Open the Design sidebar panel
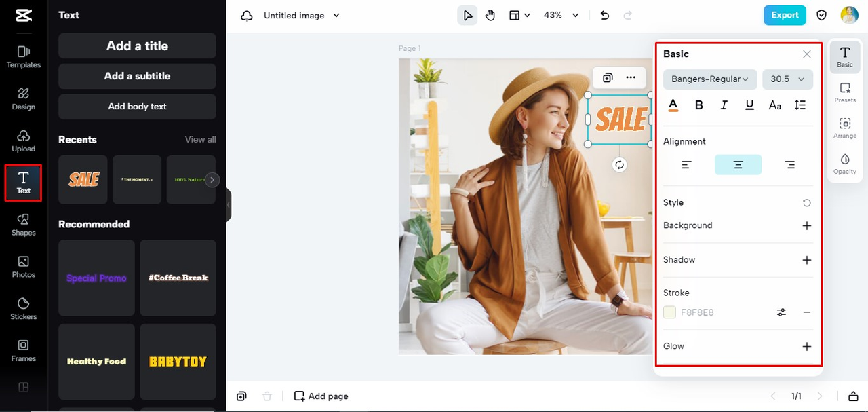This screenshot has width=868, height=412. coord(24,99)
